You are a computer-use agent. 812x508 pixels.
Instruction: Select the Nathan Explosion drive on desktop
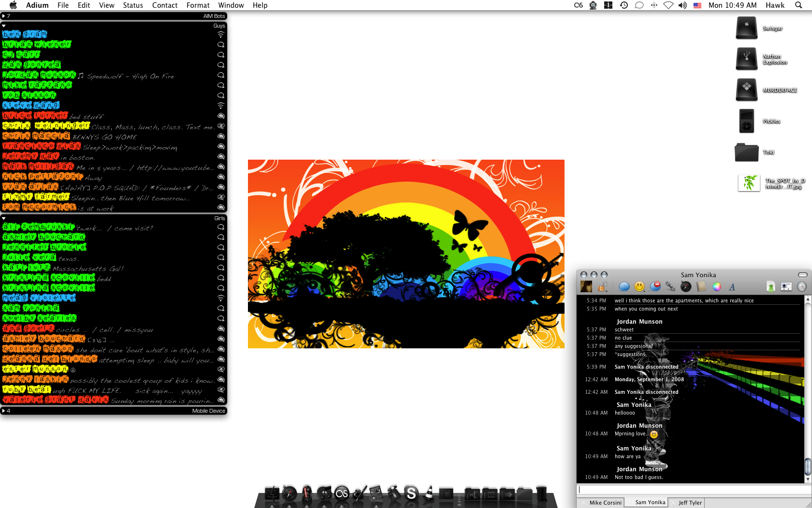[747, 59]
